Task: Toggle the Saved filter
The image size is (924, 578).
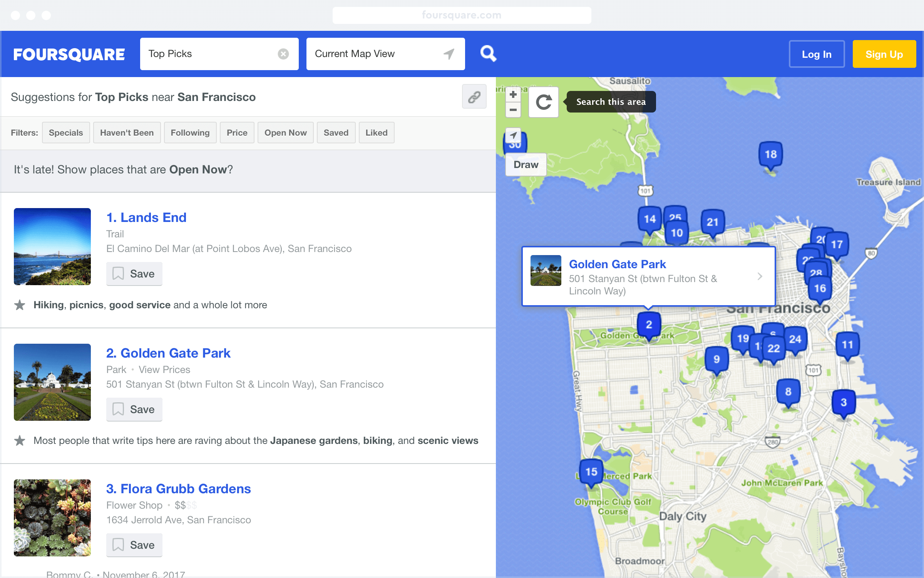Action: tap(336, 133)
